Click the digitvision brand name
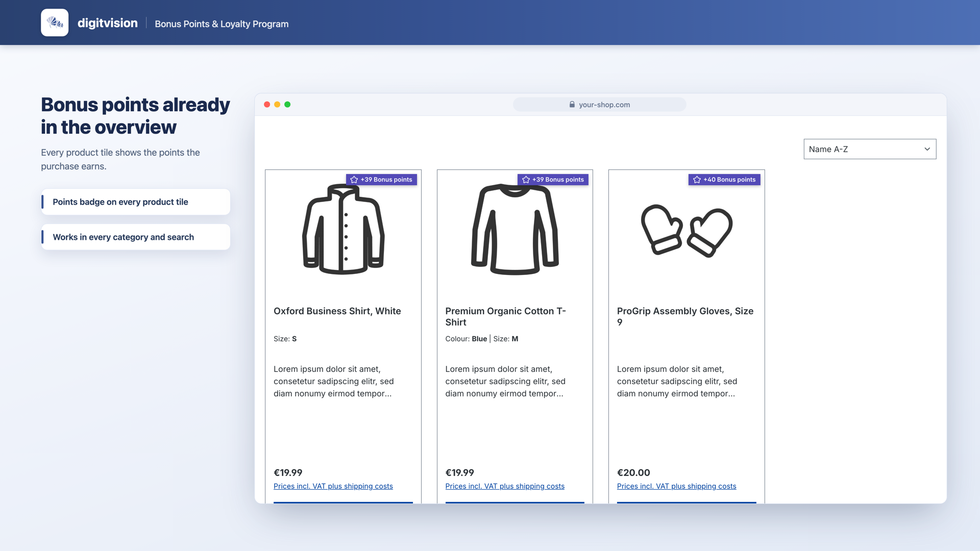 (107, 23)
